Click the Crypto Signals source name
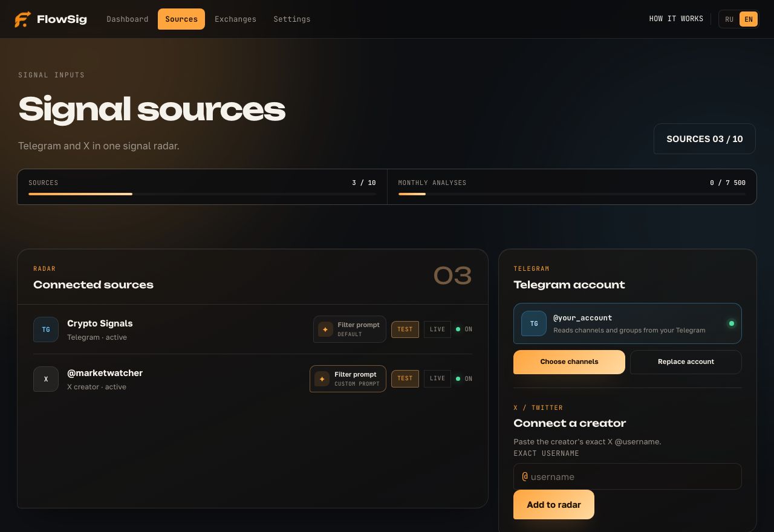The image size is (774, 532). pos(100,323)
